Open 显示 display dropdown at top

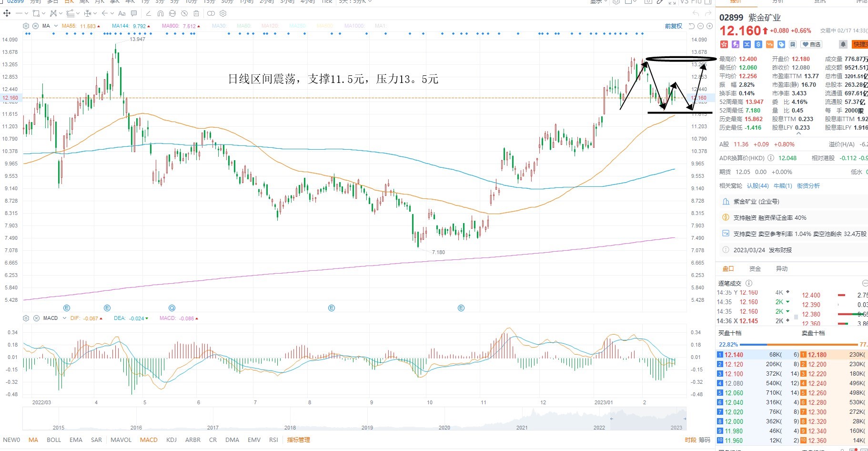[x=599, y=2]
